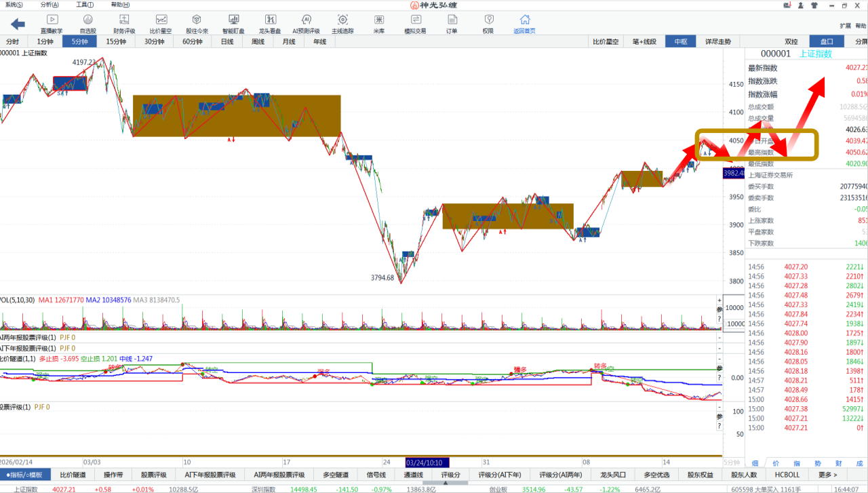Click the 比价隧道 indicator button

tap(73, 475)
